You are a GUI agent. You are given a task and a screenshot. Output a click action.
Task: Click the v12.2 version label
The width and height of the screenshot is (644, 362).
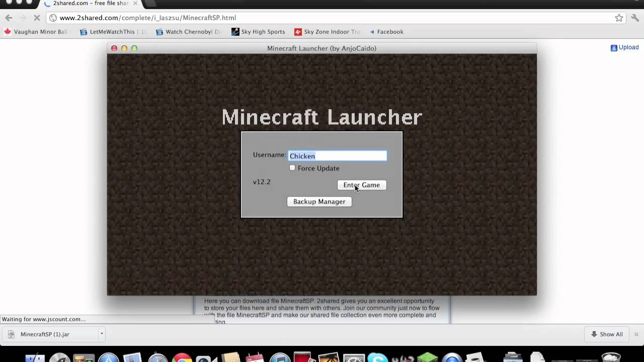[262, 182]
